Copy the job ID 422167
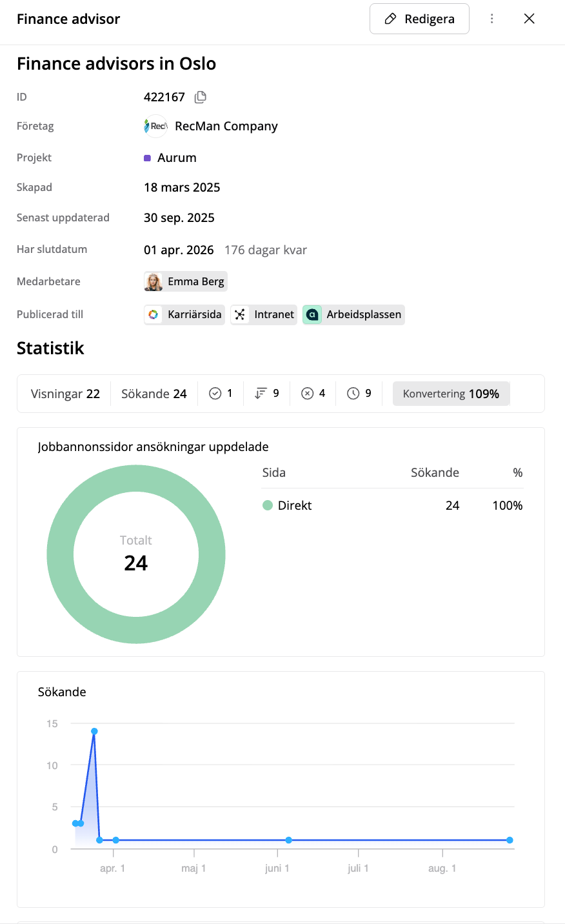Screen dimensions: 565x924 (x=201, y=97)
